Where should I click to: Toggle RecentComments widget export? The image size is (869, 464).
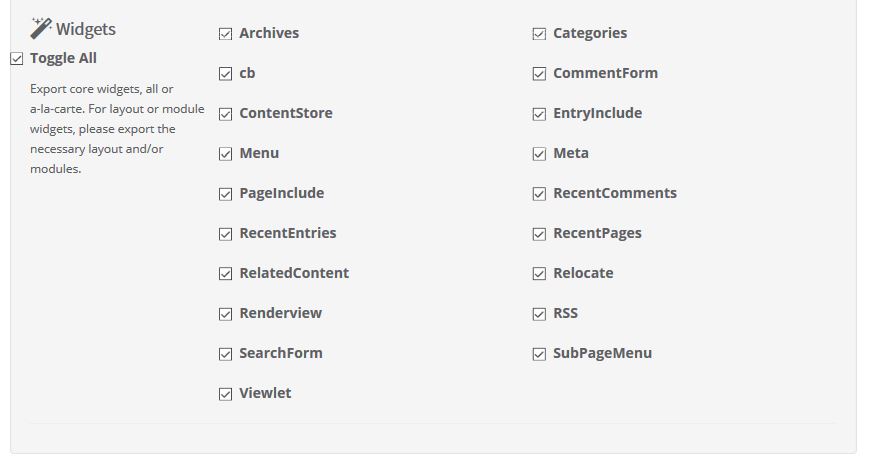pyautogui.click(x=540, y=194)
